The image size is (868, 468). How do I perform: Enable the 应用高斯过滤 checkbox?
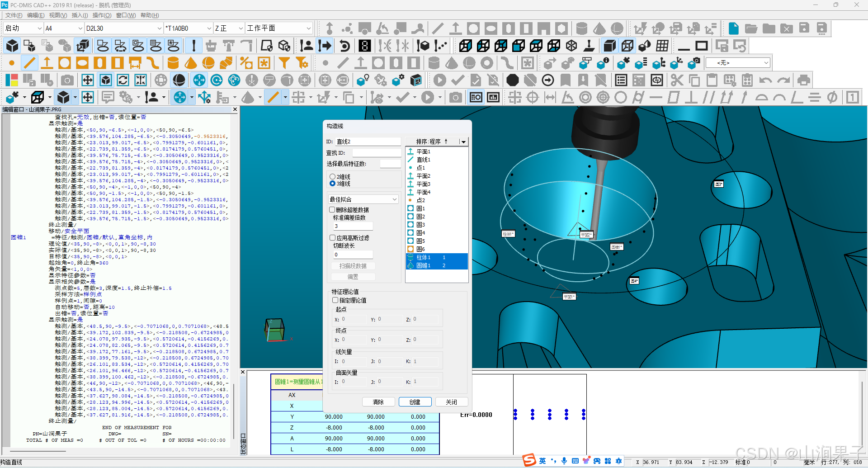point(332,238)
